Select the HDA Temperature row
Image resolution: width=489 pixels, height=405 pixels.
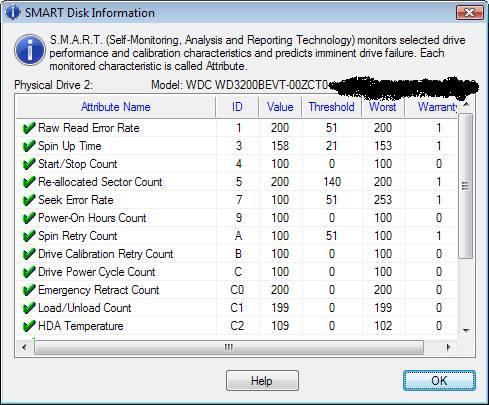[x=237, y=326]
